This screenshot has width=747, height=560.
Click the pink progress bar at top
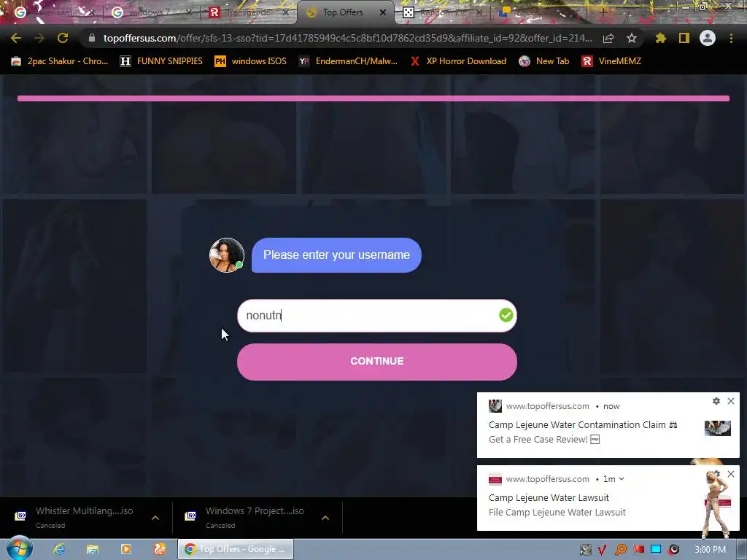tap(373, 98)
